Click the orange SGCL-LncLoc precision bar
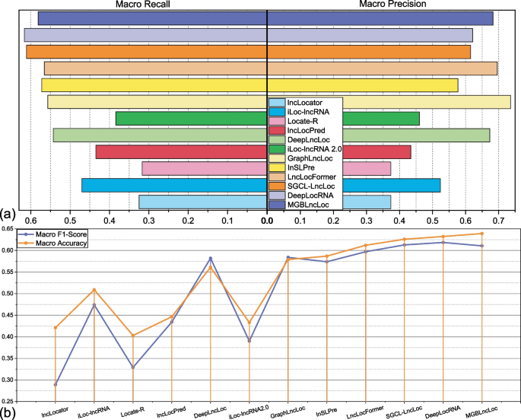Screen dimensions: 521x420 pos(369,52)
